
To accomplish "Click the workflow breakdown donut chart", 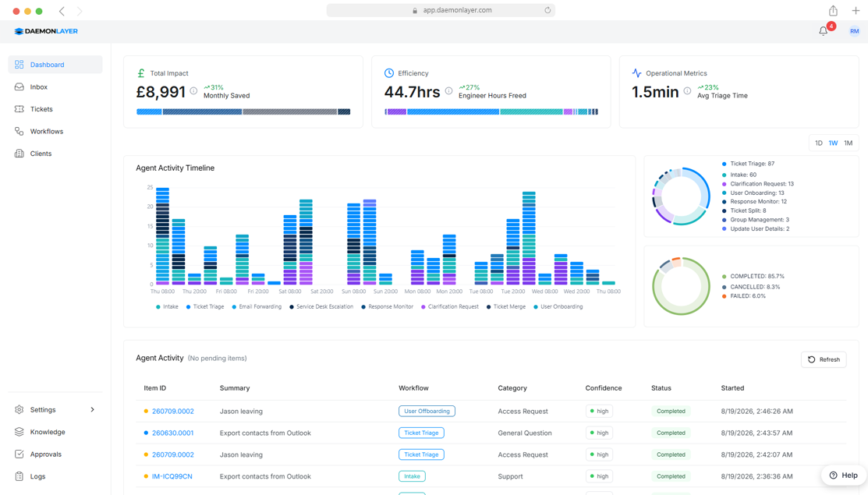I will click(x=681, y=196).
